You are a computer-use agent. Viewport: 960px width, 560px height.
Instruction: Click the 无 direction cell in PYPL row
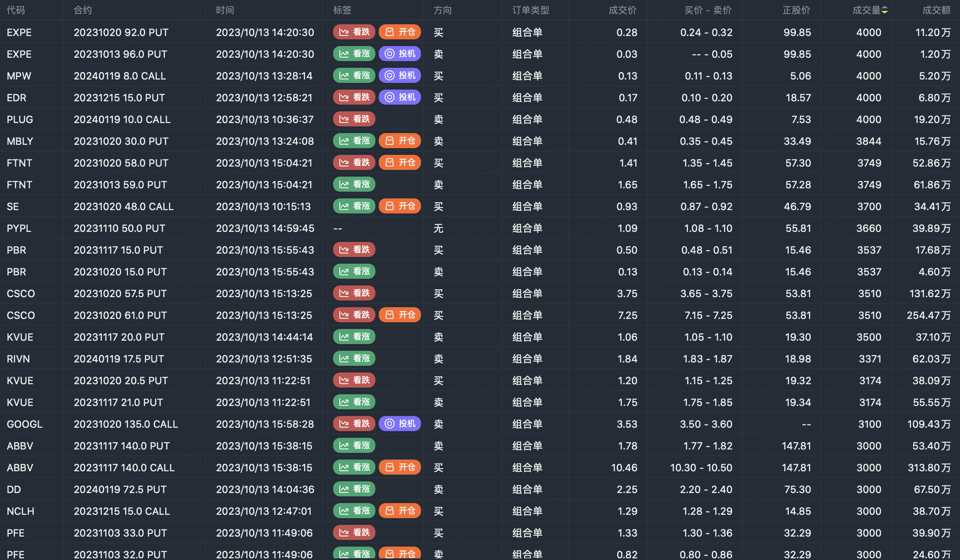click(438, 228)
